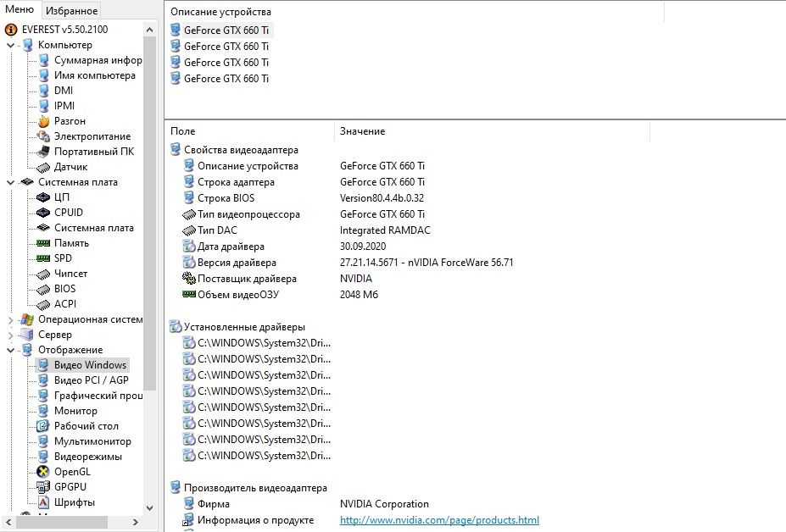
Task: Click the Портативный ПК laptop icon
Action: coord(43,152)
